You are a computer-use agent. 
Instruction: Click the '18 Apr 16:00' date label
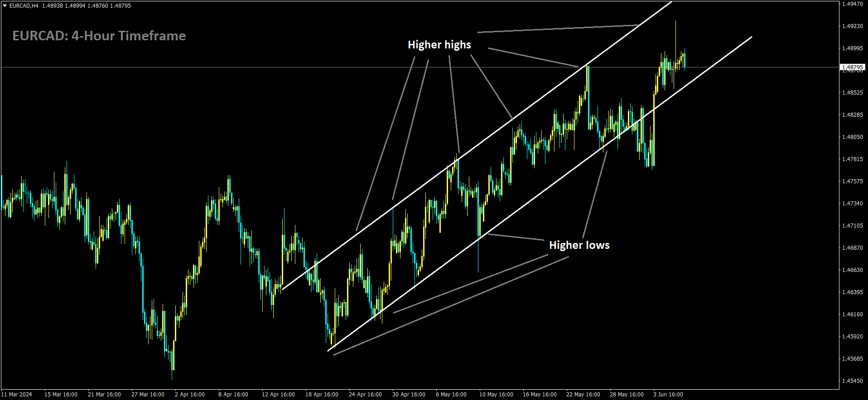(x=322, y=395)
